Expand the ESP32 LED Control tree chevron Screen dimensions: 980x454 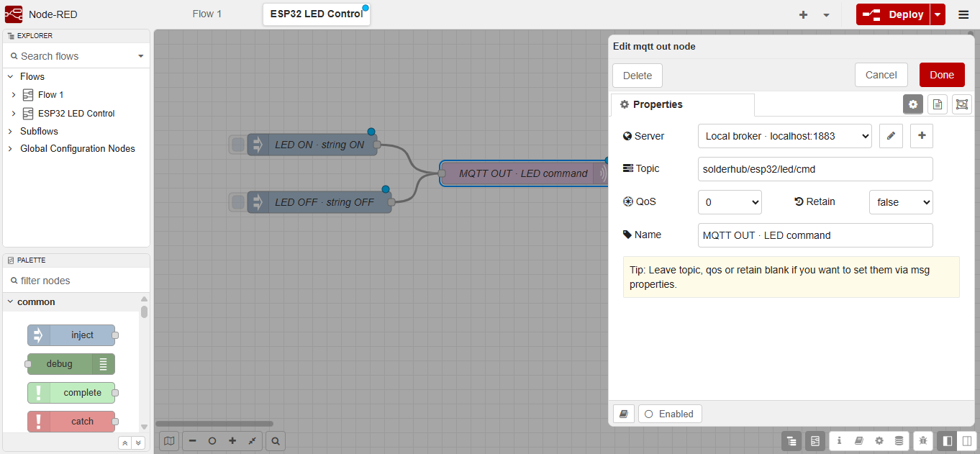(x=14, y=114)
